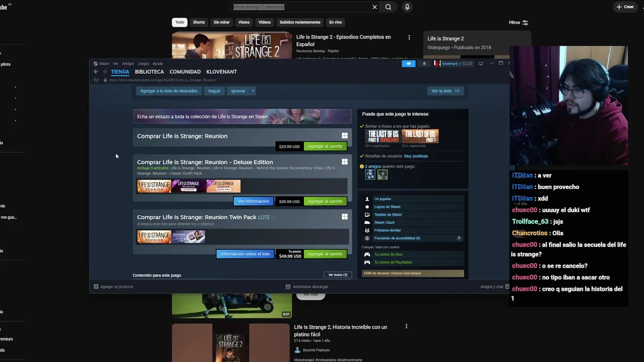The height and width of the screenshot is (362, 644).
Task: Open The Last of Us Part I thumbnail
Action: (x=420, y=136)
